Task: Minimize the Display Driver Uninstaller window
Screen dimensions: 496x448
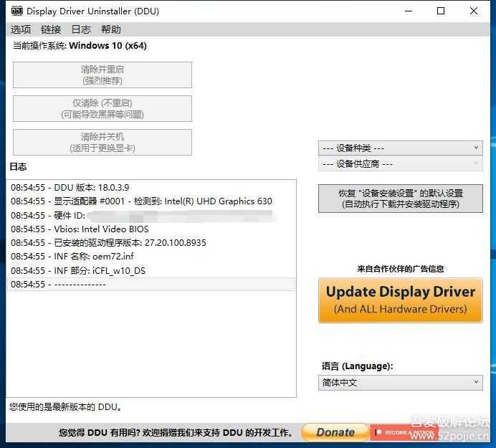Action: tap(408, 11)
